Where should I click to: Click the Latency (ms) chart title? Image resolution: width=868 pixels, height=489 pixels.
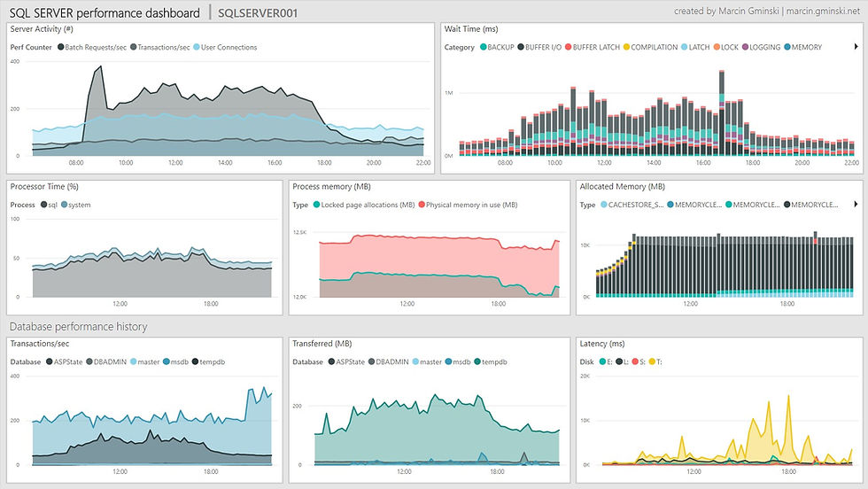(x=601, y=344)
